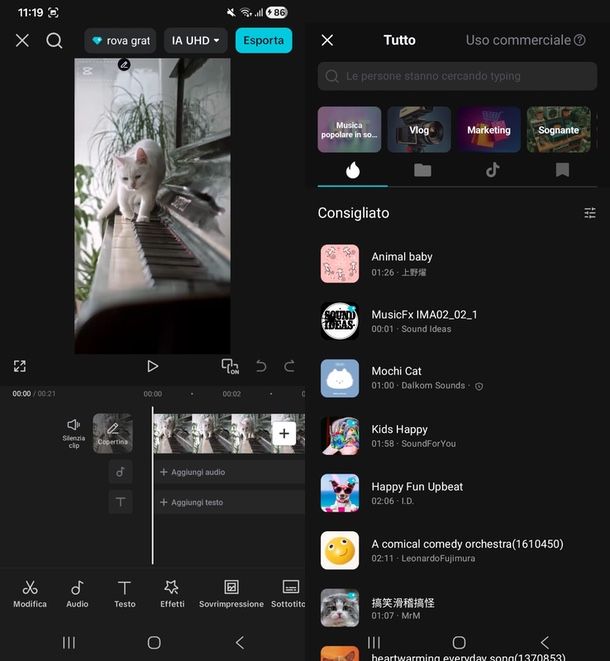Open recent apps in left navigation bar

point(69,643)
